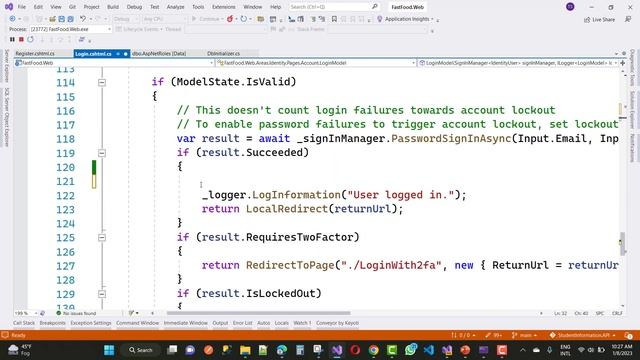The image size is (640, 360).
Task: Click the Search box in title bar
Action: 333,7
